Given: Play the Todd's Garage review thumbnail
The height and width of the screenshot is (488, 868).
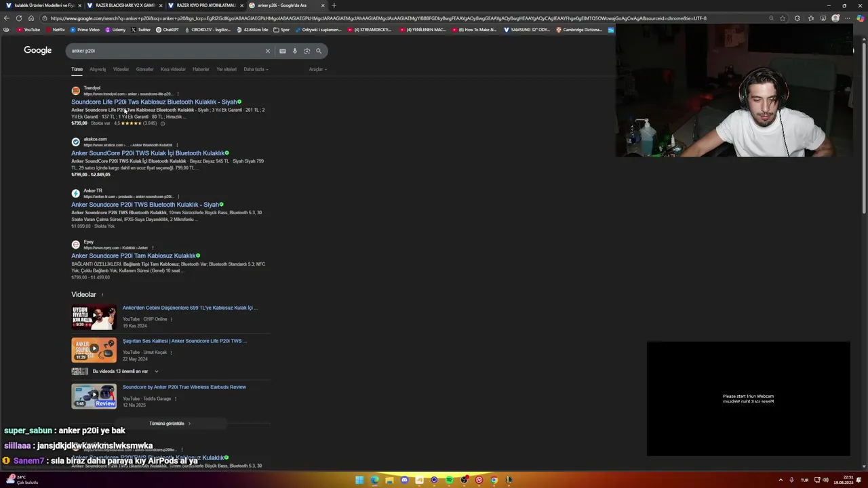Looking at the screenshot, I should tap(94, 396).
